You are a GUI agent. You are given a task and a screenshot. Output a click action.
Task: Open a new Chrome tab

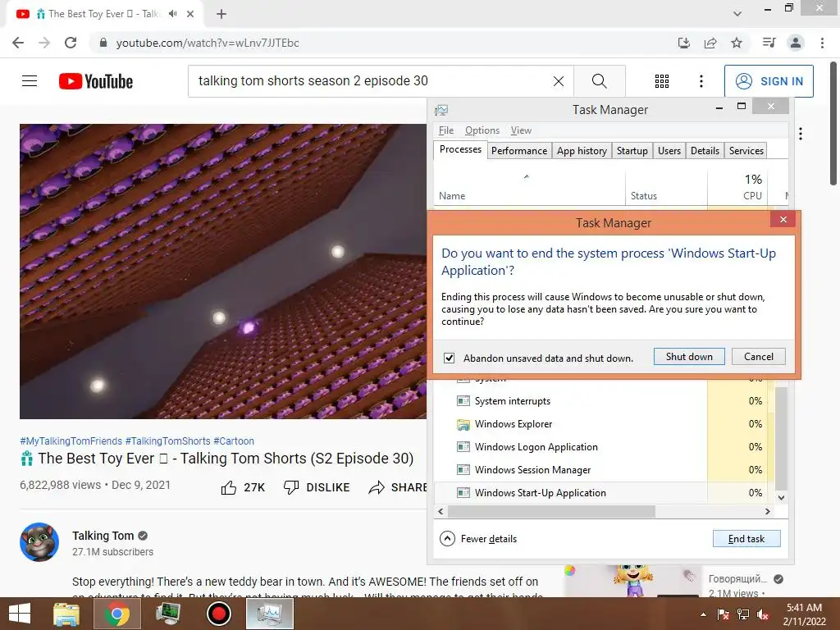tap(221, 14)
